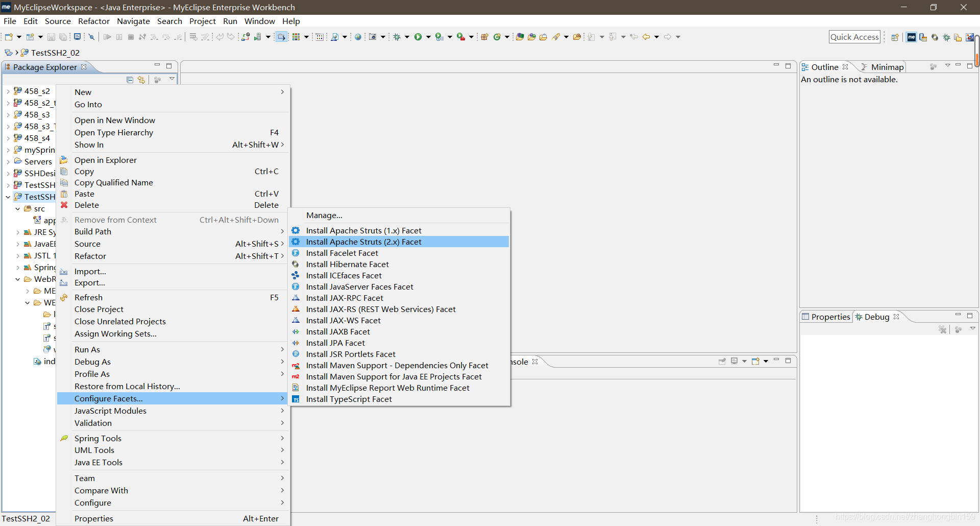980x526 pixels.
Task: Expand the Servers tree node
Action: (x=8, y=162)
